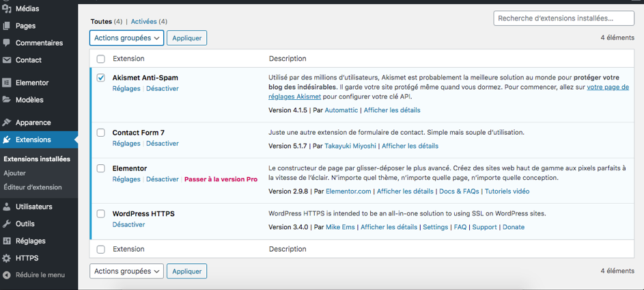This screenshot has width=644, height=290.
Task: Click the Recherche d'extensions installées search field
Action: pyautogui.click(x=564, y=18)
